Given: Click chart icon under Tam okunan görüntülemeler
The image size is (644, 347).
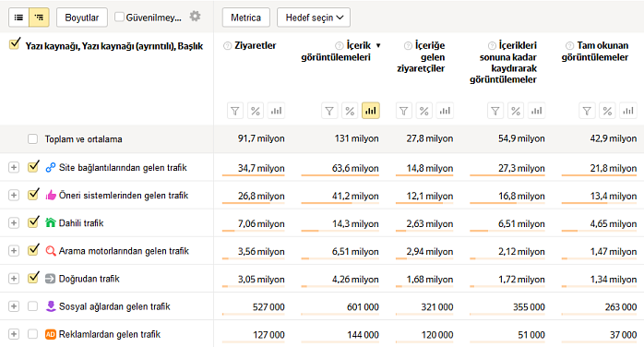Looking at the screenshot, I should [x=628, y=111].
